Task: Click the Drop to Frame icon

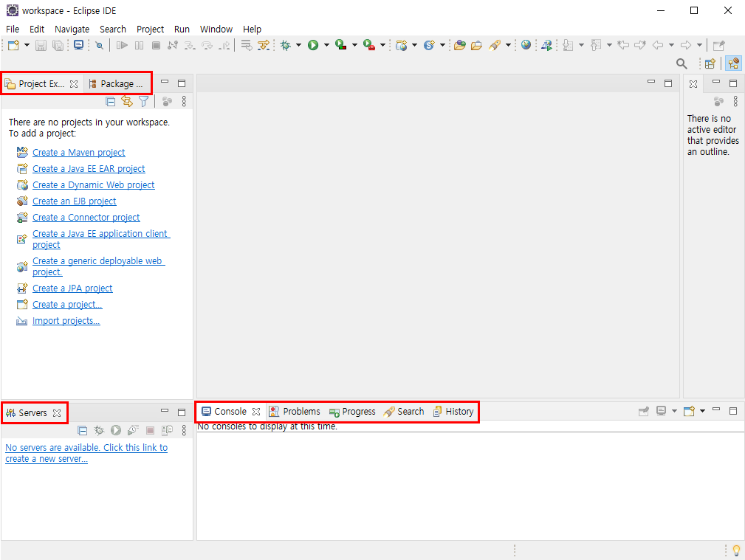Action: pyautogui.click(x=246, y=45)
